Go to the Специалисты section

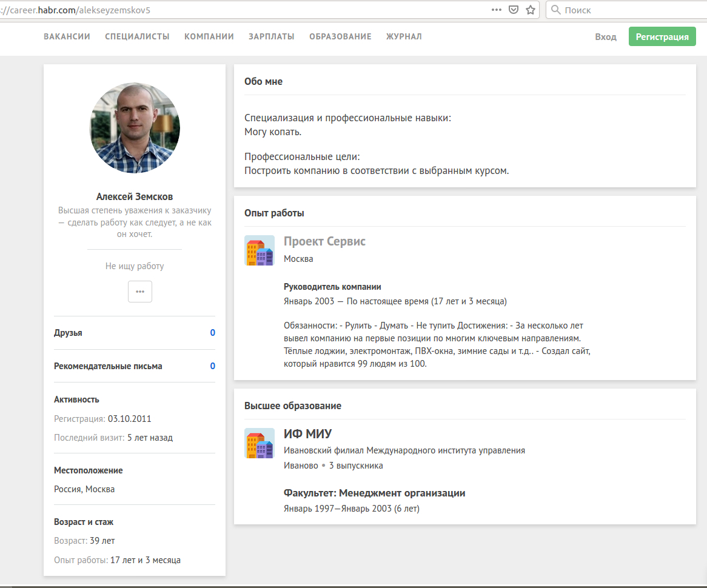[x=137, y=36]
